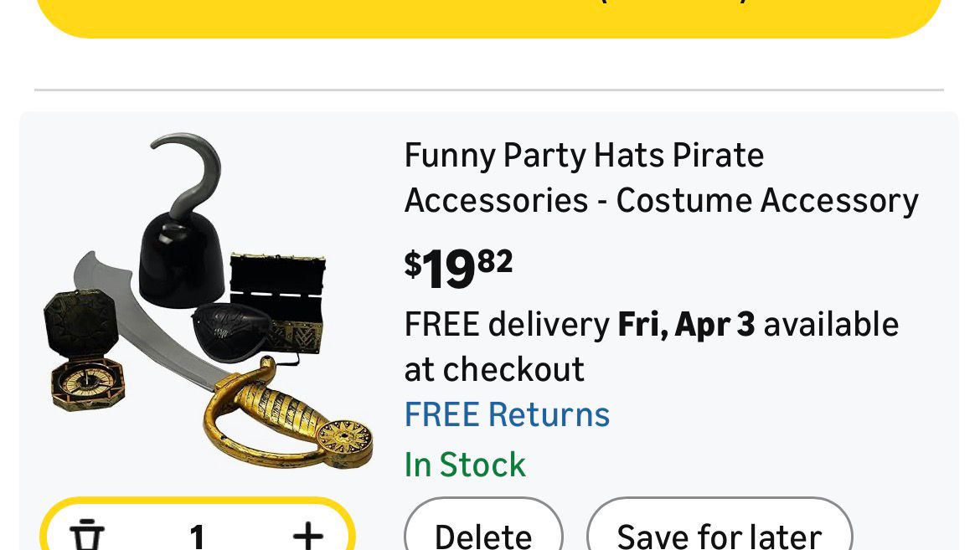Increase quantity with the plus icon
Screen dimensions: 980x550
(307, 534)
